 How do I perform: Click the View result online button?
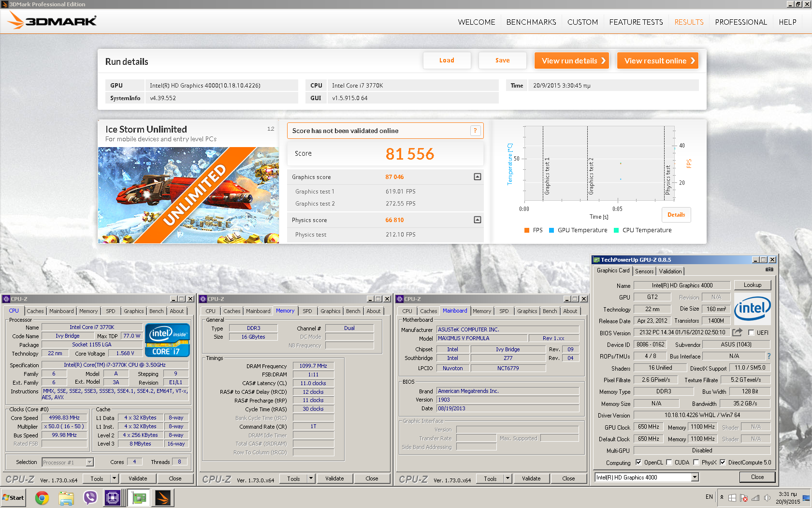point(658,61)
